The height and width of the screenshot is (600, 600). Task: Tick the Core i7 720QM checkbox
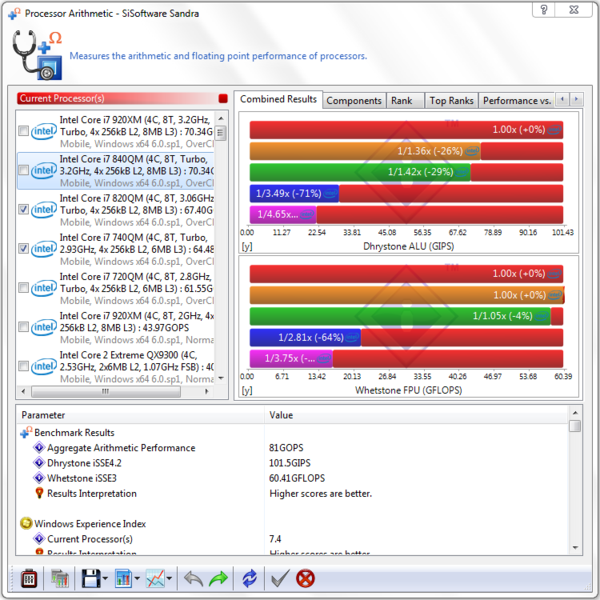[x=23, y=287]
